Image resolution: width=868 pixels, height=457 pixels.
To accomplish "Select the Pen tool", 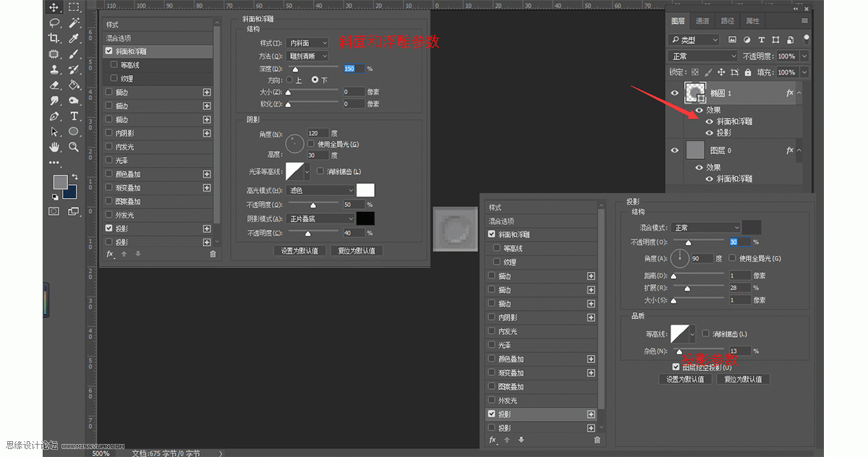I will tap(54, 116).
